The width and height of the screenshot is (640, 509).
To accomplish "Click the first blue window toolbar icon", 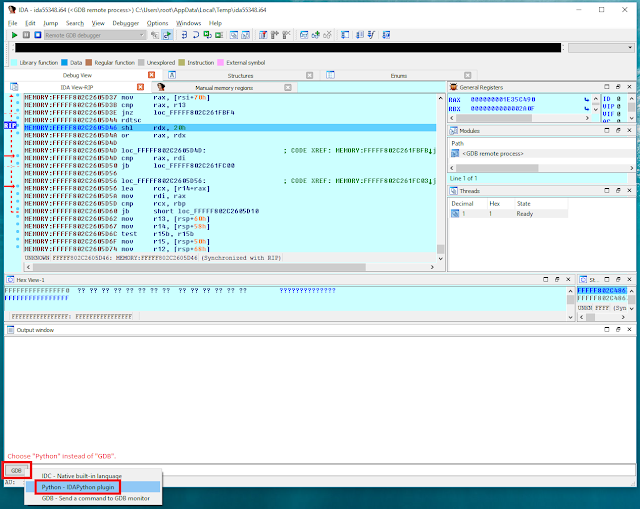I will 233,35.
